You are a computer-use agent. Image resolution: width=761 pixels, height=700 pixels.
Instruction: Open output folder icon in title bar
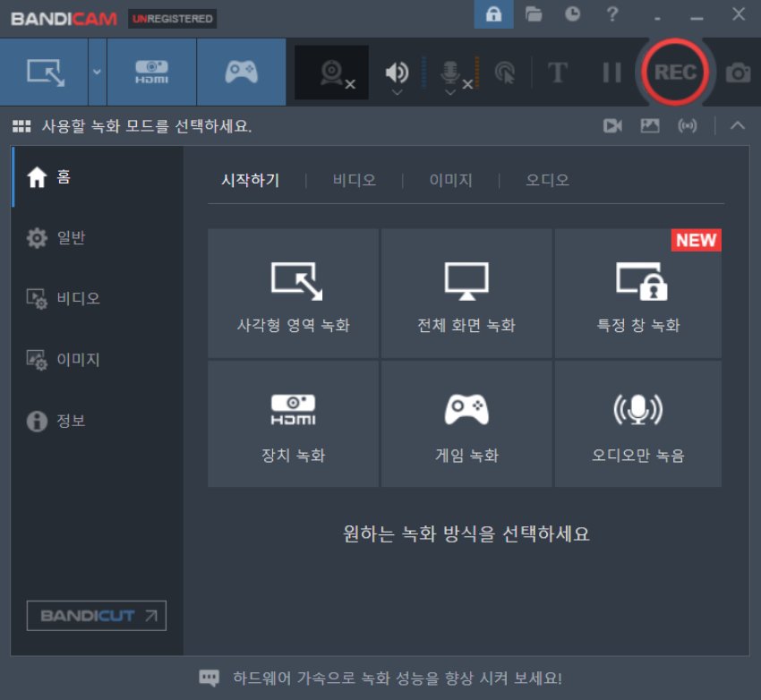pos(534,14)
